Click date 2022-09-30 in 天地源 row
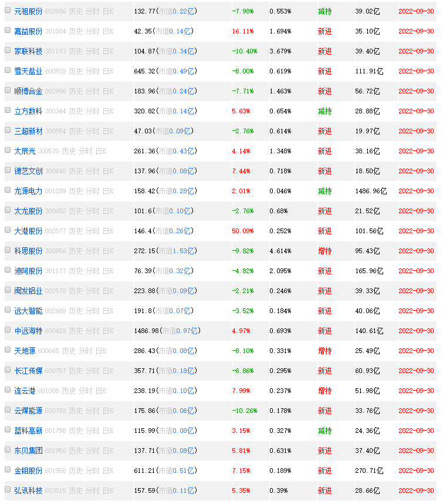The image size is (443, 504). pos(416,351)
